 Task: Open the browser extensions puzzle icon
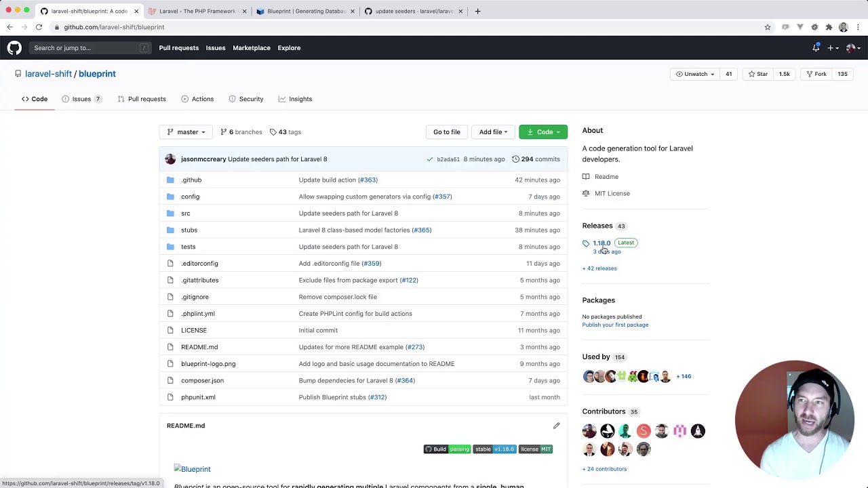pyautogui.click(x=829, y=27)
